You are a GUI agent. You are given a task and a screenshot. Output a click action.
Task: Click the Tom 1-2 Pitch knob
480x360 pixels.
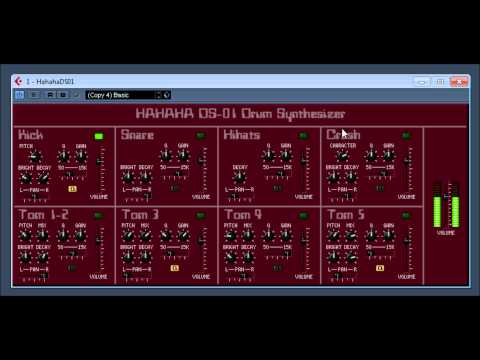[25, 236]
